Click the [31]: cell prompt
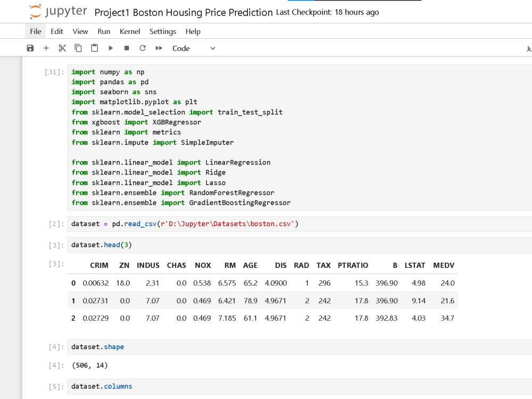This screenshot has height=399, width=532. coord(54,72)
